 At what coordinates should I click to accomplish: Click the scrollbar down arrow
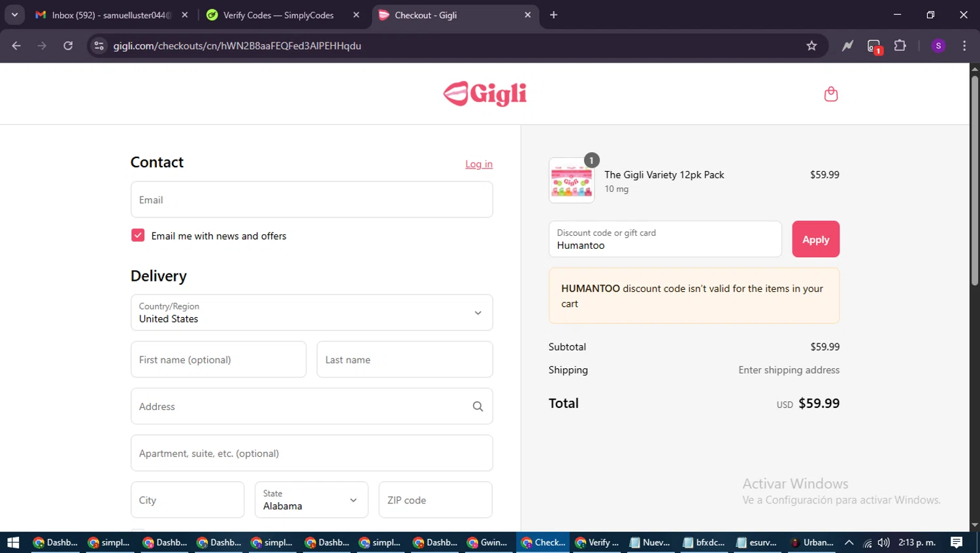(975, 525)
